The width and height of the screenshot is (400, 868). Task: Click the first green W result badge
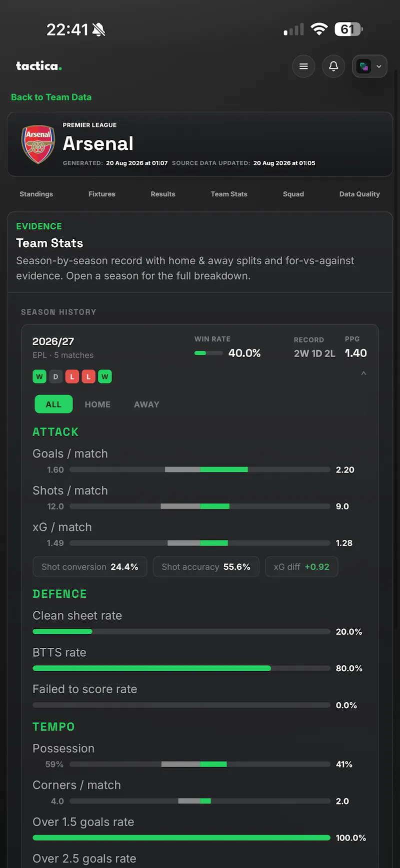tap(39, 377)
